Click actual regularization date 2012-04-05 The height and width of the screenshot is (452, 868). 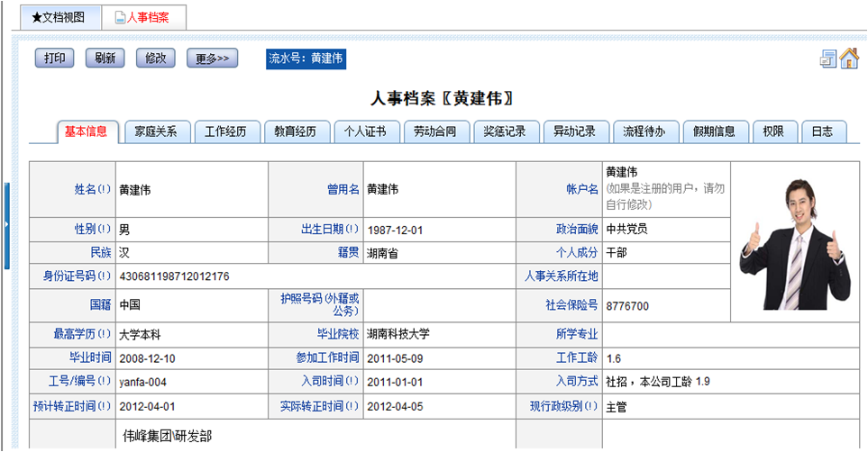tap(395, 407)
